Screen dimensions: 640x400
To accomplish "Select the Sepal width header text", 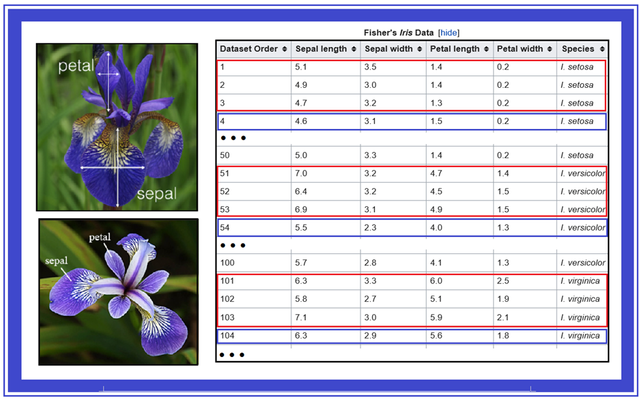I will pyautogui.click(x=389, y=49).
